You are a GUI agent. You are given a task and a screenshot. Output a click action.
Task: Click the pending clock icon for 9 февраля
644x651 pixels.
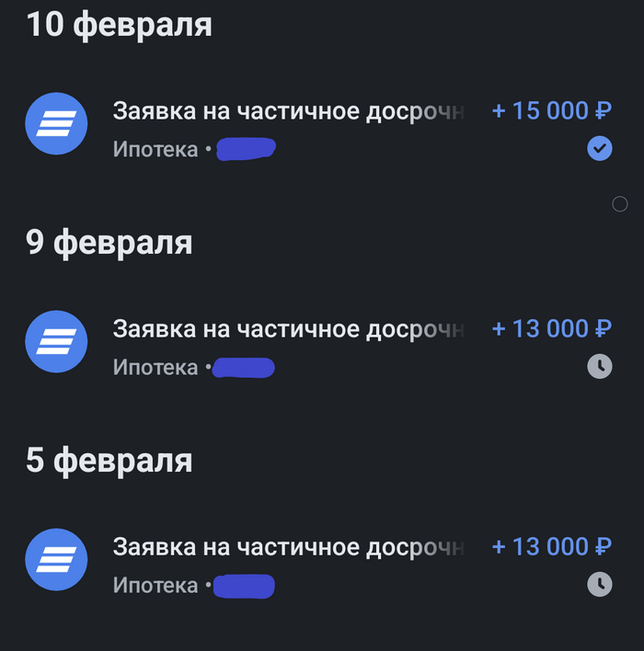pos(599,366)
